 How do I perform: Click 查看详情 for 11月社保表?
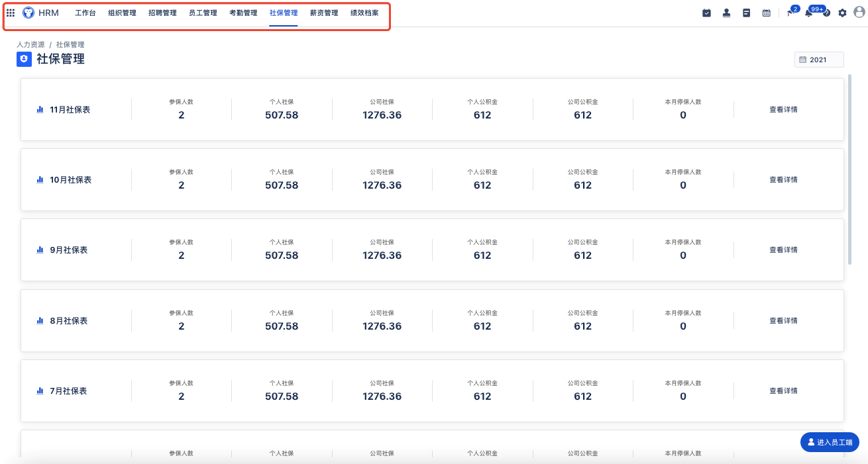[x=783, y=109]
